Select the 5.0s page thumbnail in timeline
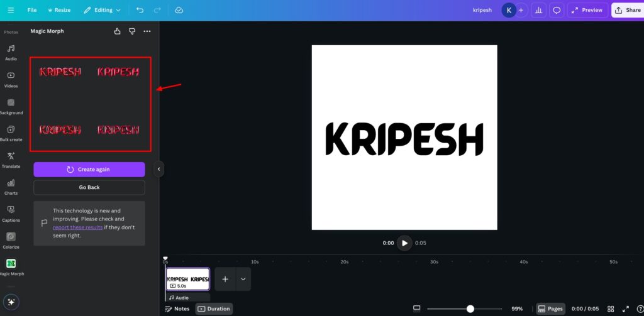 (x=187, y=279)
